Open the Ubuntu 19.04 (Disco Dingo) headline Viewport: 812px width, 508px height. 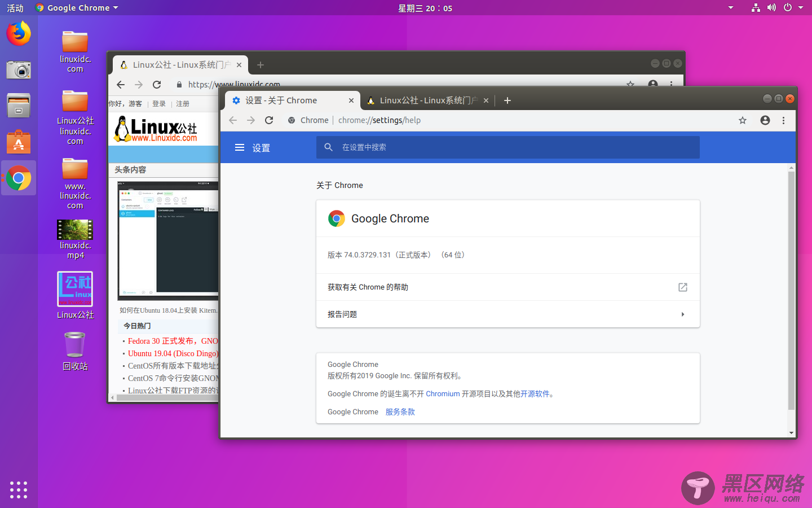tap(173, 353)
